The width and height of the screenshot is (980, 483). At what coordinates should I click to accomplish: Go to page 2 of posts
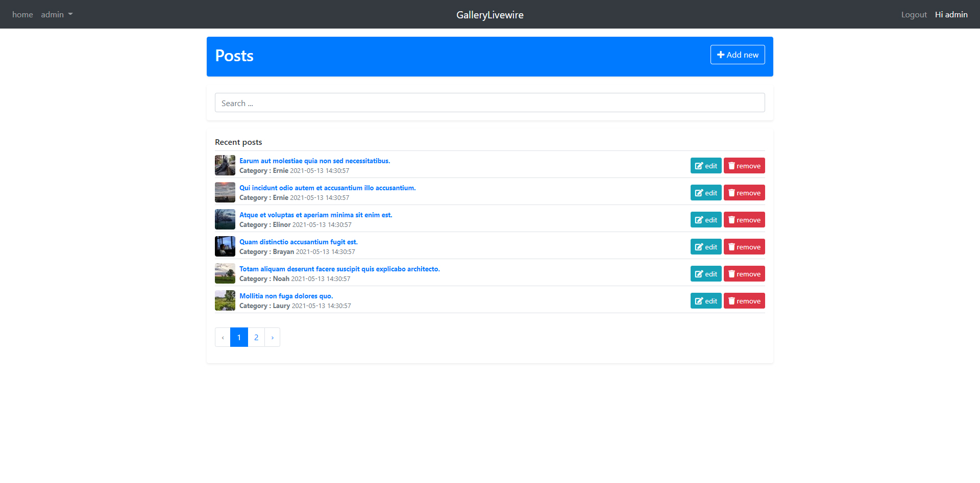pyautogui.click(x=256, y=337)
